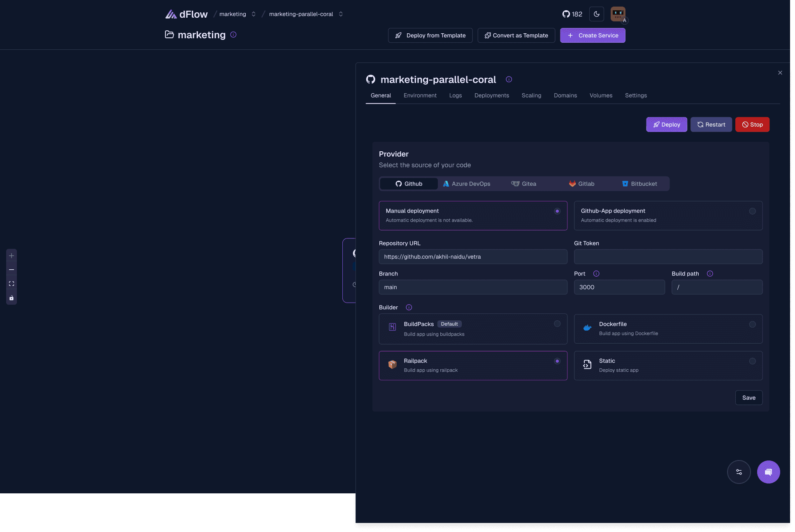
Task: Open the chat bubble assistant button
Action: click(768, 472)
